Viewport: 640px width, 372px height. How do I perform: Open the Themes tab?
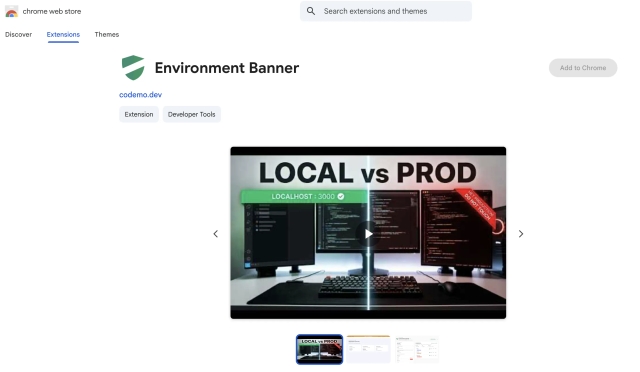coord(107,34)
